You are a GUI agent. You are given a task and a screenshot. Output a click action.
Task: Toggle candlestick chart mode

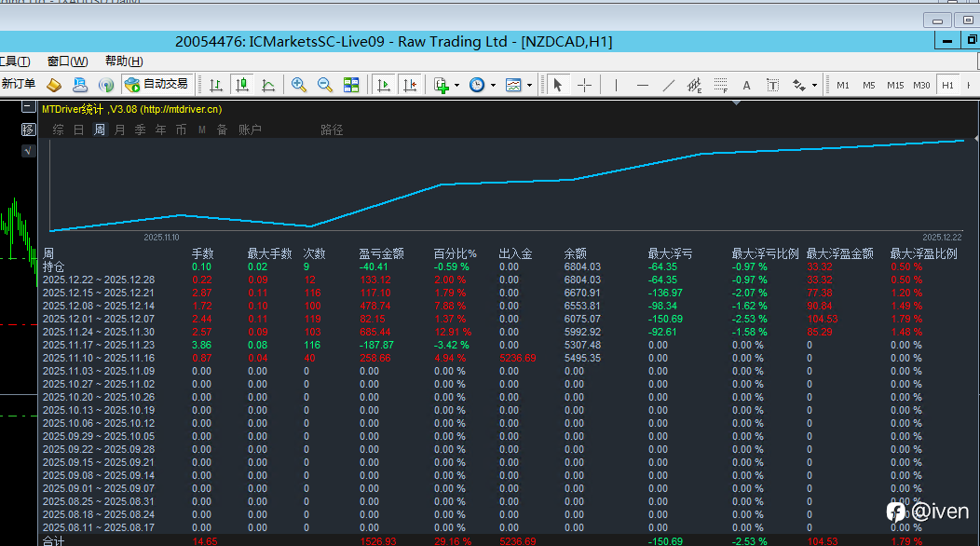242,85
